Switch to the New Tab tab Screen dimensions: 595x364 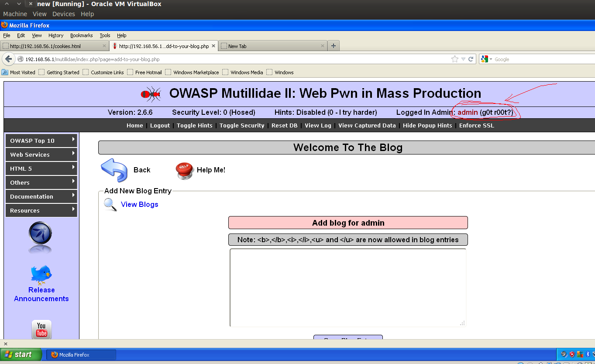272,46
